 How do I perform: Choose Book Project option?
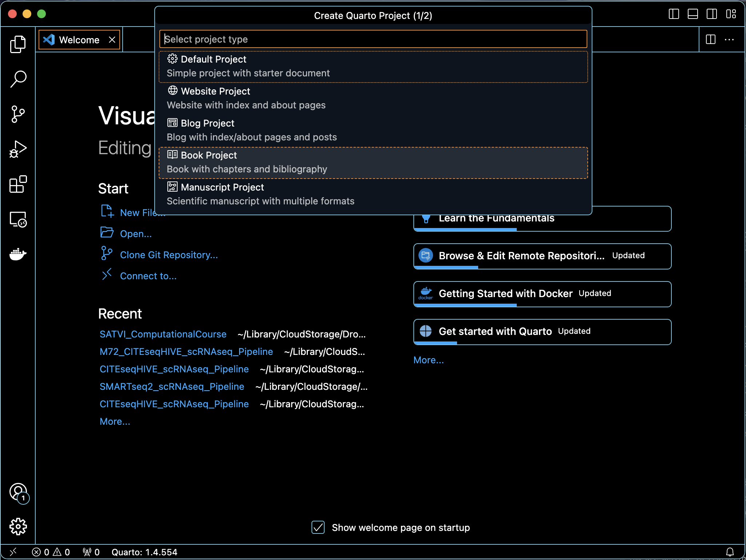pyautogui.click(x=373, y=163)
